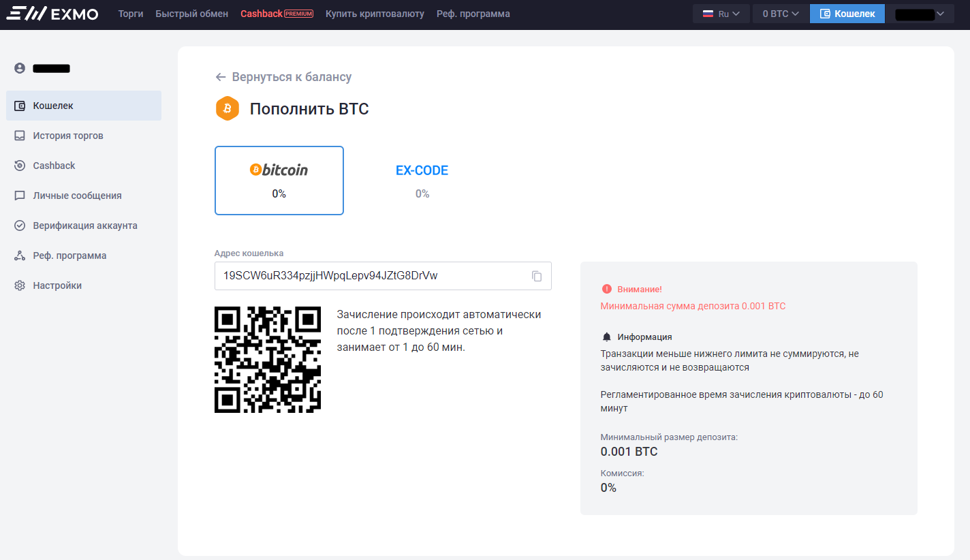Click the share-nodes icon beside sidebar Реф. программа
The height and width of the screenshot is (560, 970).
20,255
